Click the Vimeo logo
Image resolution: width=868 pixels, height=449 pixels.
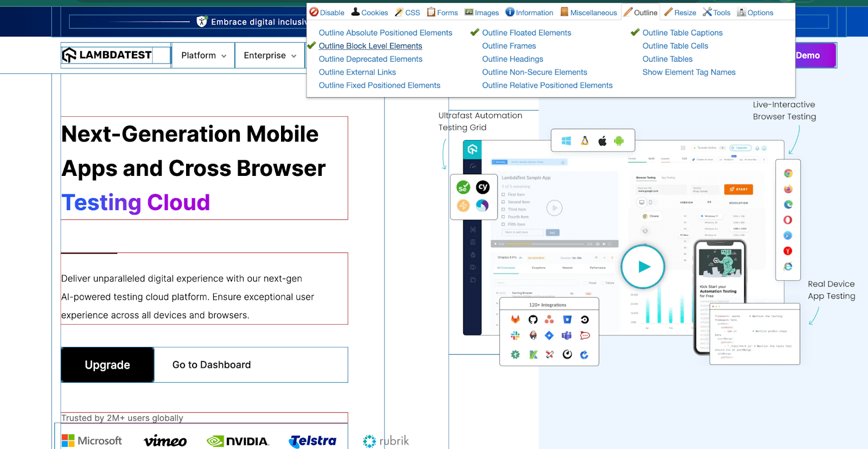[x=165, y=441]
